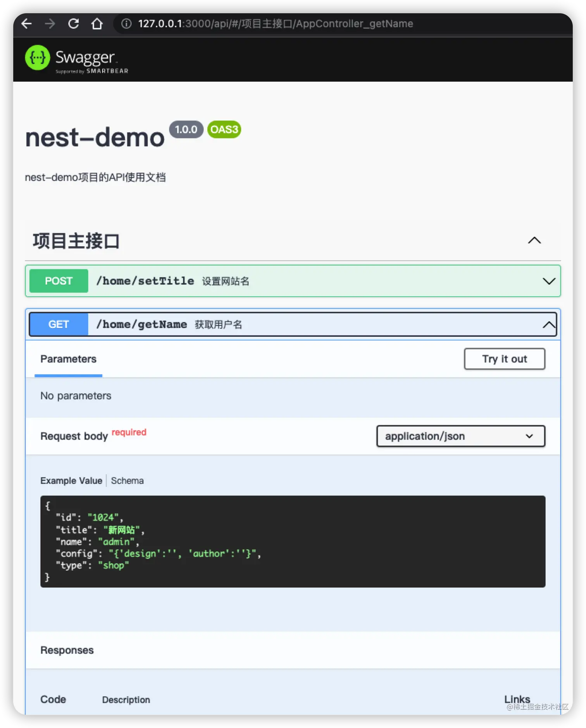
Task: Reload the page with the refresh icon
Action: (74, 24)
